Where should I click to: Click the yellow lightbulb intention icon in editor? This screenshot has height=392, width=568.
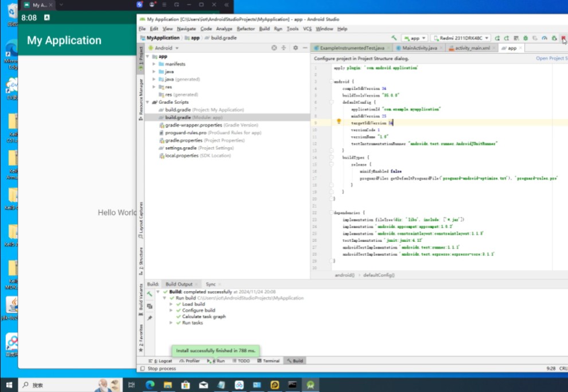point(339,121)
